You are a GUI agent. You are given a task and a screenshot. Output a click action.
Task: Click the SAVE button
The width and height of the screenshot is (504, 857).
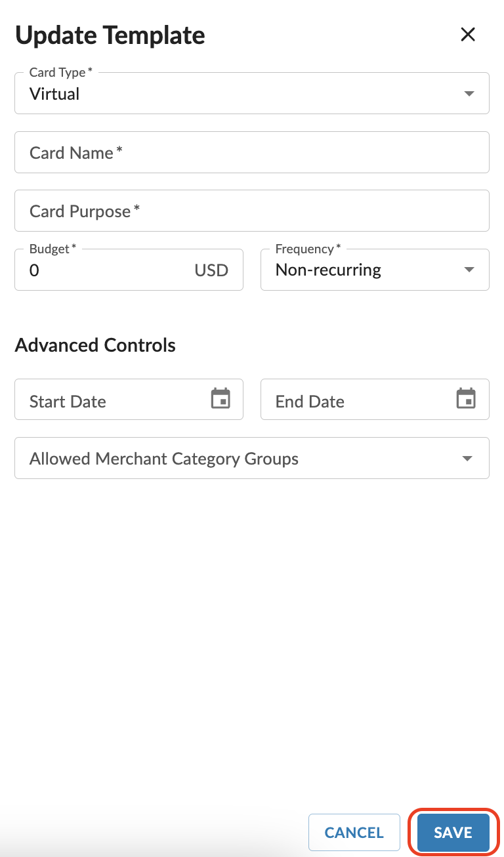pyautogui.click(x=453, y=833)
